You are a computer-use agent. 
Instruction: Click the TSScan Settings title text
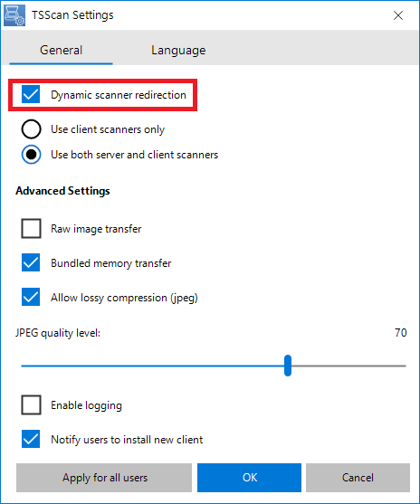pos(72,15)
